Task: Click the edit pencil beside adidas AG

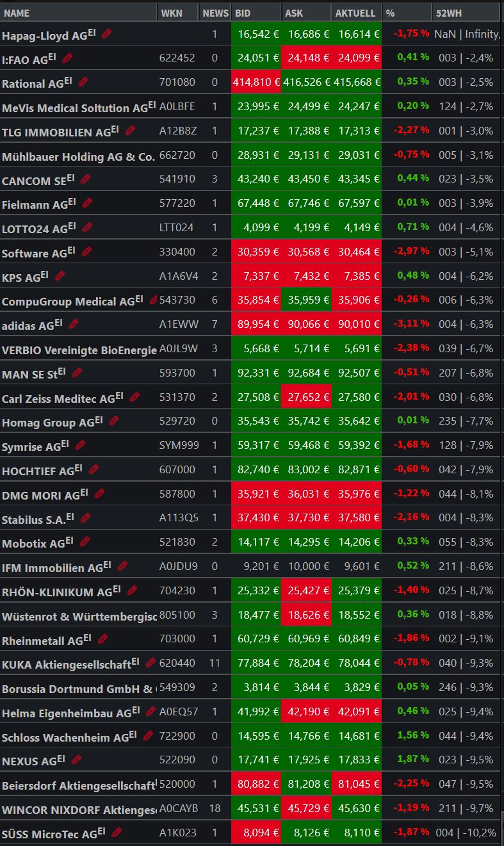Action: [x=74, y=324]
